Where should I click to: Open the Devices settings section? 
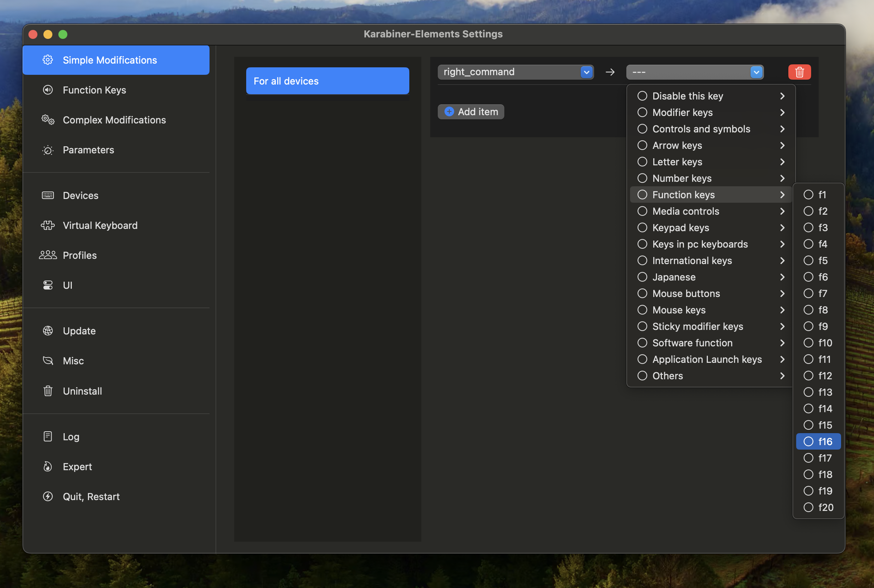80,195
